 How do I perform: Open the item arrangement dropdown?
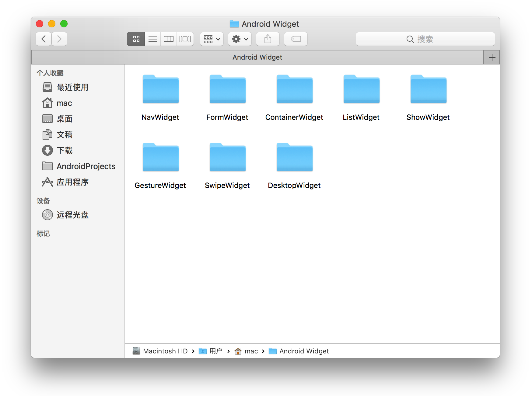point(212,39)
